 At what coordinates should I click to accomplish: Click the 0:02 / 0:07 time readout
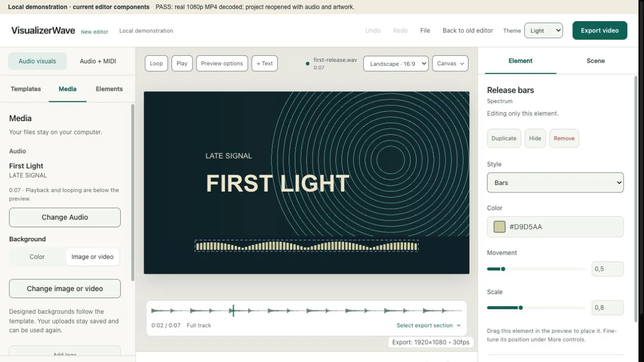click(166, 325)
